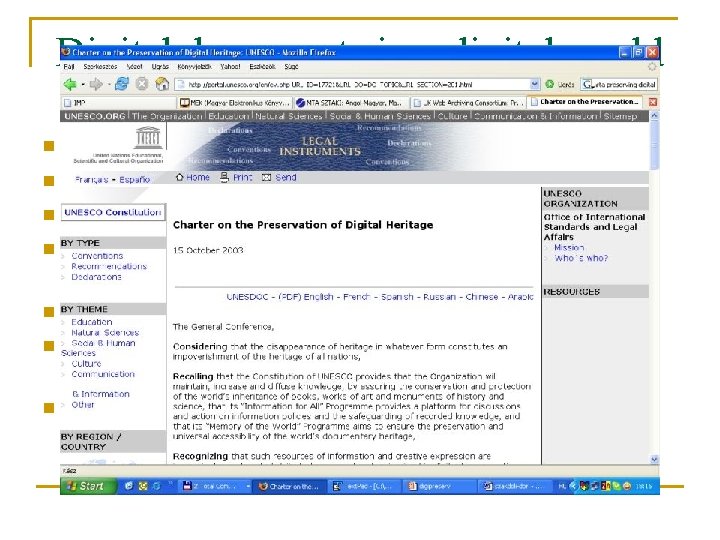Click the green Go button beside address bar

click(550, 84)
